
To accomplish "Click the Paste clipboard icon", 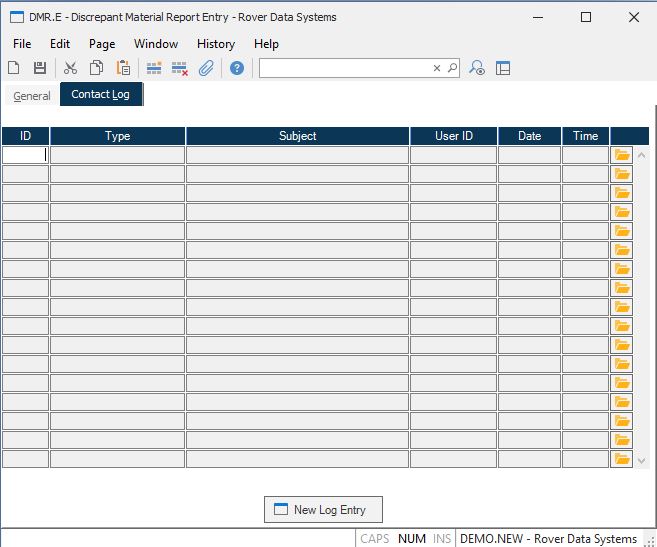I will point(123,68).
